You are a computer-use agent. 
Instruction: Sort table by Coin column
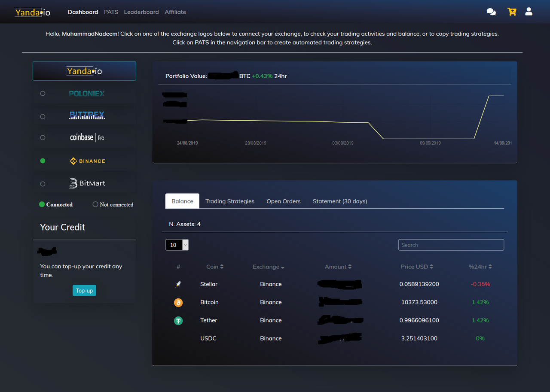(x=215, y=267)
